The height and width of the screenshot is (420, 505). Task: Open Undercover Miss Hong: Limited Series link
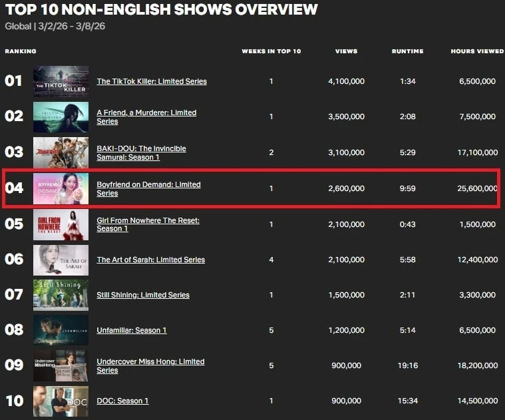click(150, 362)
